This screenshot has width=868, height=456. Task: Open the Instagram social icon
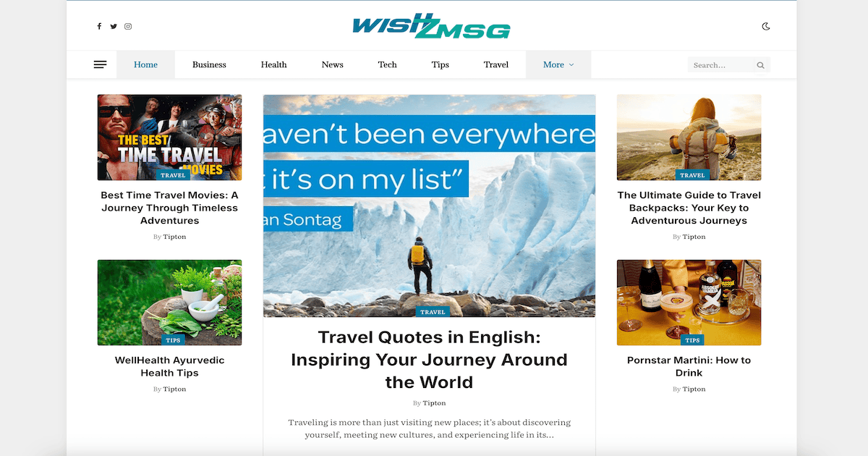pyautogui.click(x=128, y=27)
